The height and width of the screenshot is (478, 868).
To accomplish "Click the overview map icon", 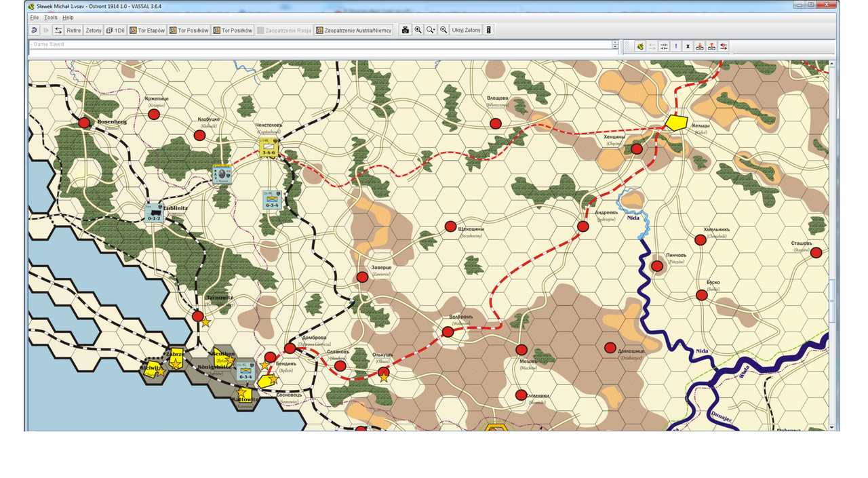I will point(489,31).
